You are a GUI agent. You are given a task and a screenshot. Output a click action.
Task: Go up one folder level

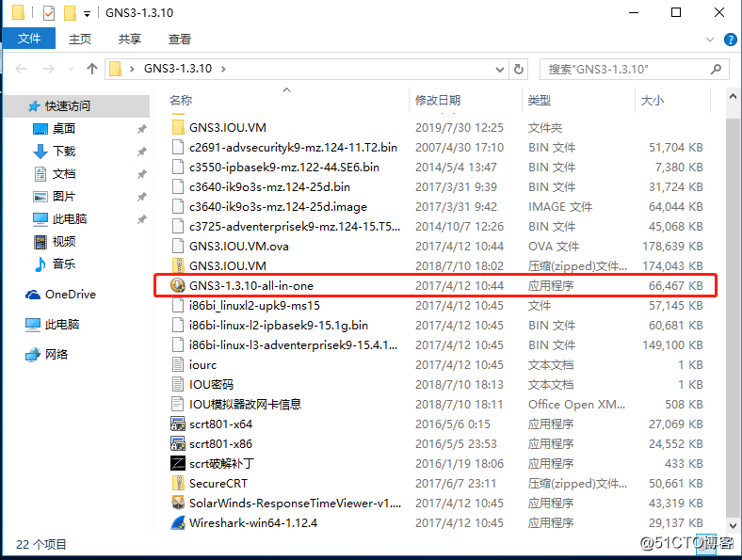click(x=91, y=69)
